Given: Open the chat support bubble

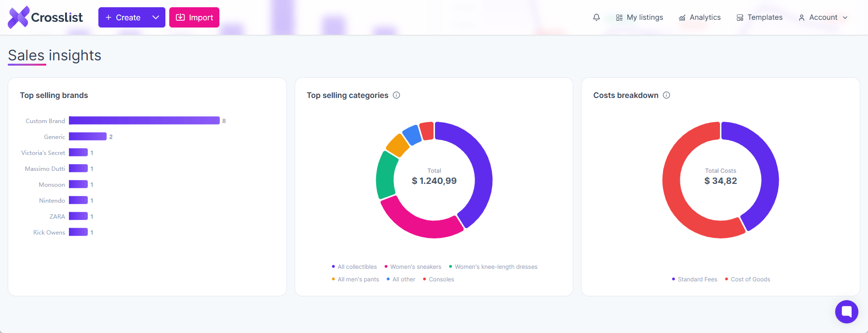Looking at the screenshot, I should click(x=847, y=312).
